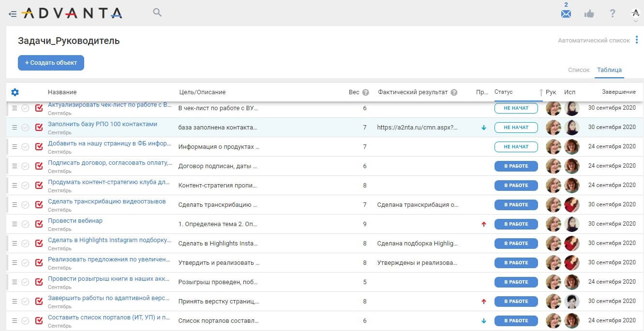This screenshot has height=331, width=644.
Task: Click help icon beside Фактический результат
Action: [x=454, y=92]
